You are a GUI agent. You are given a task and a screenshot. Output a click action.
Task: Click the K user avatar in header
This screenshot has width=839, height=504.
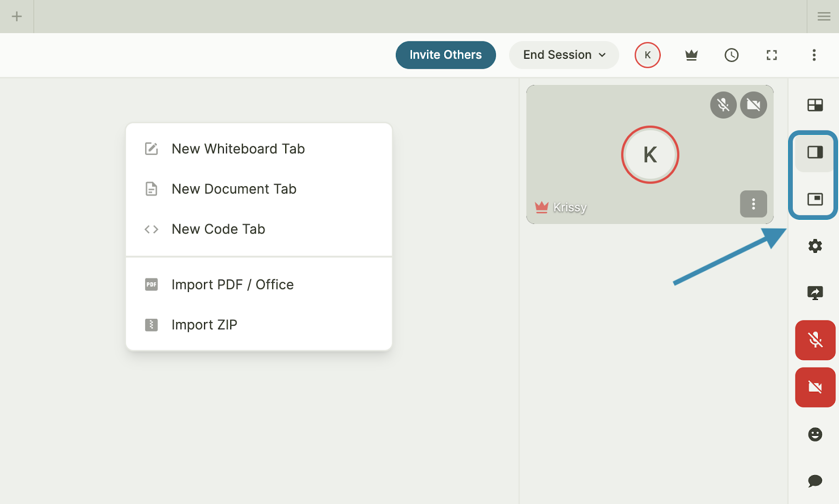click(x=648, y=55)
